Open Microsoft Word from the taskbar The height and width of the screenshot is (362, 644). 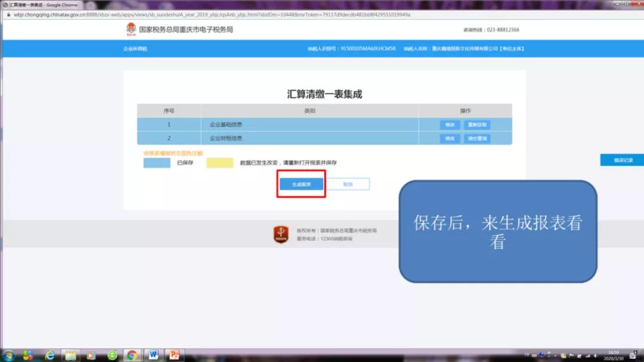pyautogui.click(x=153, y=355)
